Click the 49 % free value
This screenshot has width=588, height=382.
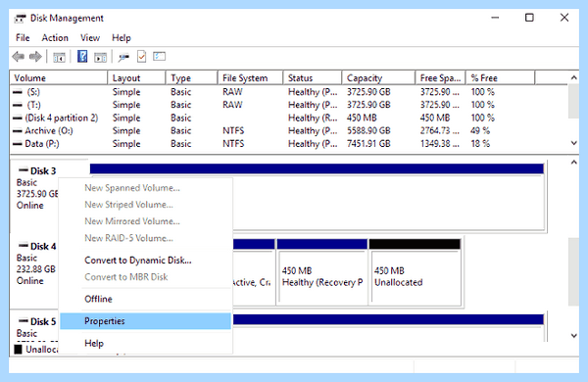[480, 131]
